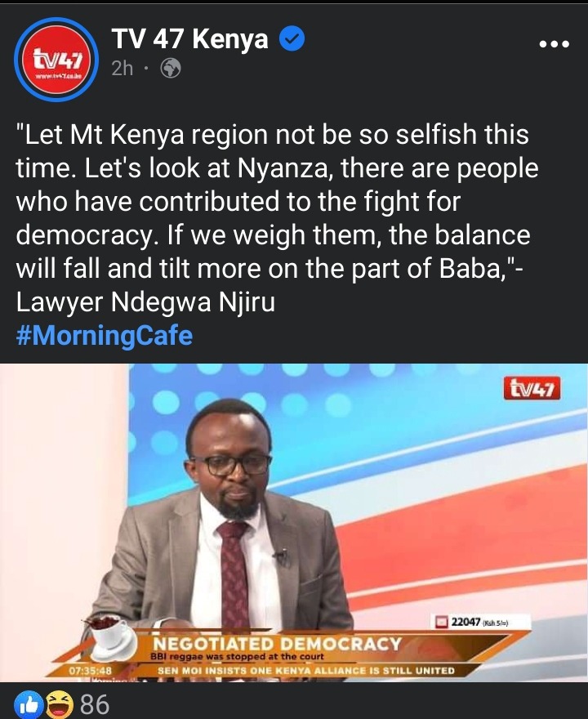The image size is (588, 719).
Task: Click the tv47 logo watermark in image
Action: tap(532, 389)
